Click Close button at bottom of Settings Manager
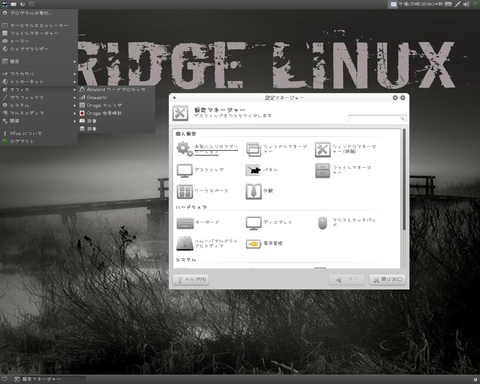Image resolution: width=480 pixels, height=384 pixels. (x=387, y=280)
